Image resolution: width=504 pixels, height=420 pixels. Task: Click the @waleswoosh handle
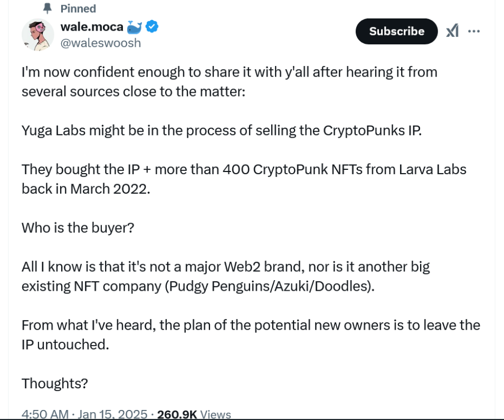[x=101, y=43]
